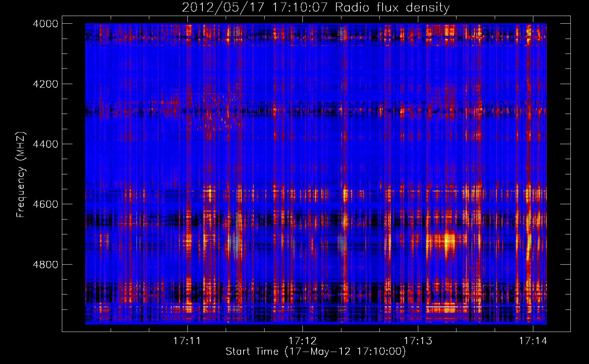Click the "Start Time (17-May-12 17:10:00)" axis label
The height and width of the screenshot is (364, 589).
click(315, 352)
